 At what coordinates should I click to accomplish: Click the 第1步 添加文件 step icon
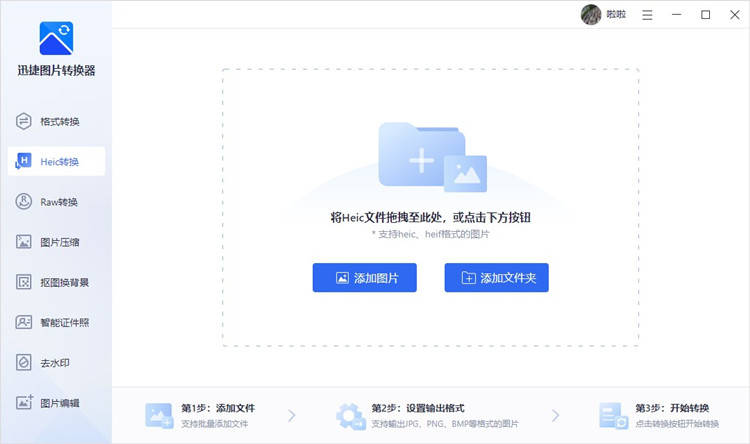click(159, 416)
